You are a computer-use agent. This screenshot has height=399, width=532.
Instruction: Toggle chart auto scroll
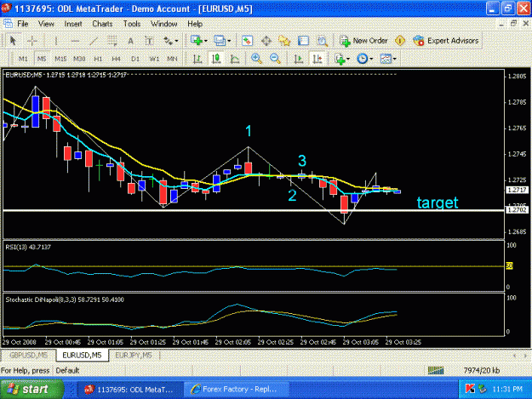pyautogui.click(x=299, y=59)
